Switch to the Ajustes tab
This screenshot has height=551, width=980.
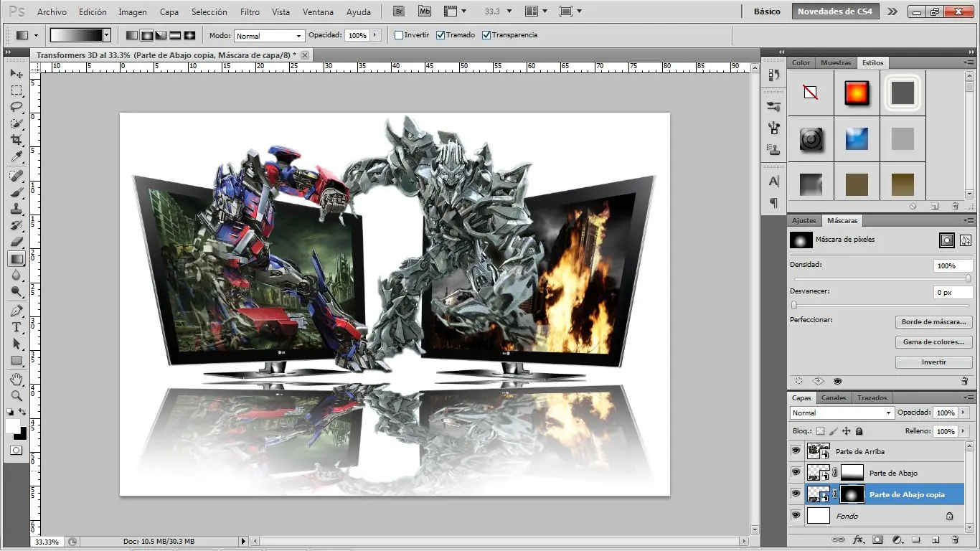click(804, 220)
